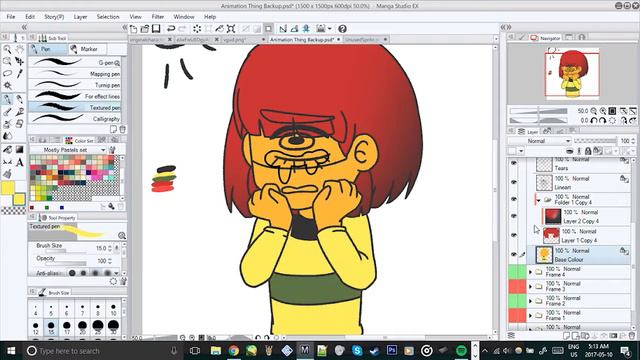Open the anti-aliasing options dropdown
The height and width of the screenshot is (360, 640).
(117, 273)
